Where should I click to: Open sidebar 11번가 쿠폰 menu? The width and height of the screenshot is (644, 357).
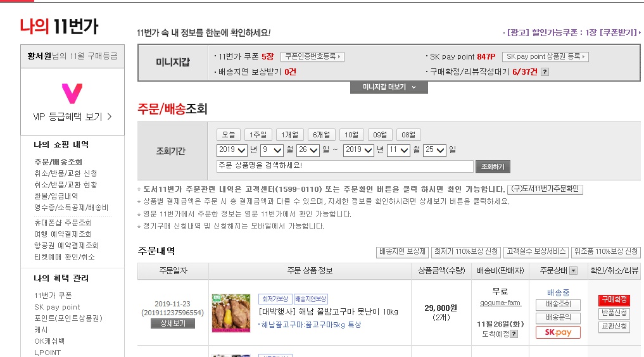[x=53, y=296]
